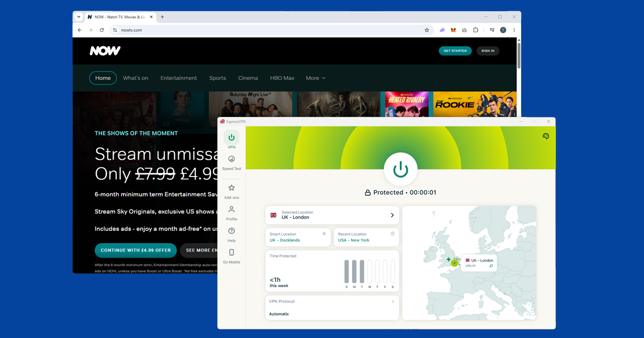Open the Entertainment tab on NOW
Viewport: 644px width, 338px height.
pyautogui.click(x=179, y=78)
